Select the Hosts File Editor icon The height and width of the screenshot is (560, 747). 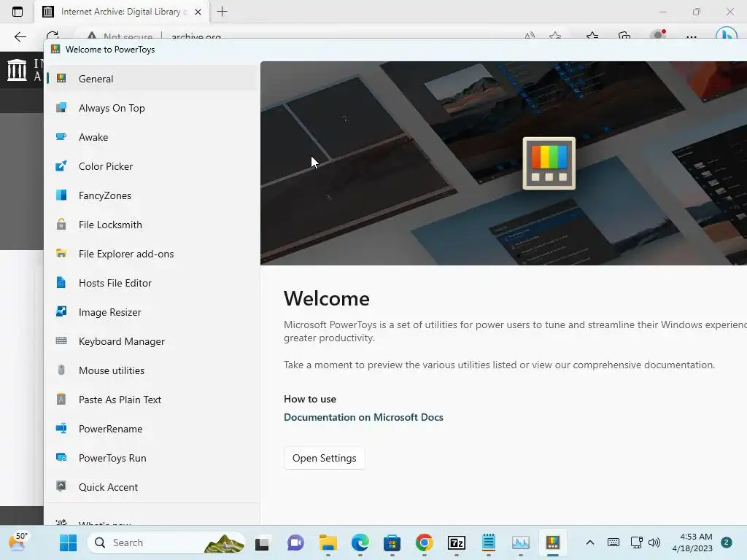point(61,283)
